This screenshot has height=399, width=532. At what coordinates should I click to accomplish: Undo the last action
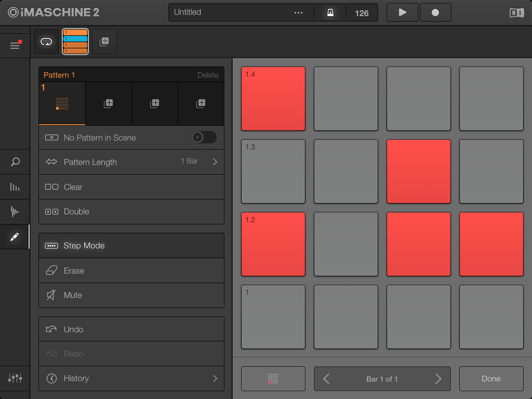pyautogui.click(x=131, y=329)
